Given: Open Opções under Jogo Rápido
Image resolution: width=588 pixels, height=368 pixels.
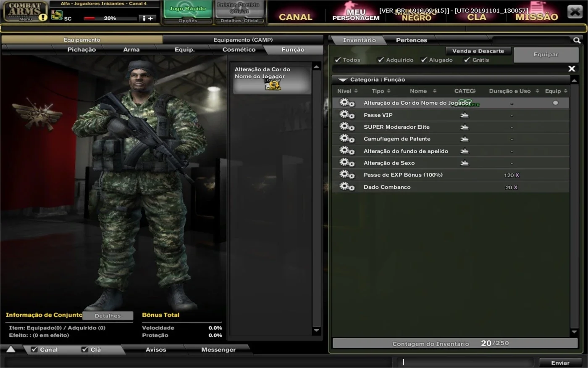Looking at the screenshot, I should click(188, 21).
